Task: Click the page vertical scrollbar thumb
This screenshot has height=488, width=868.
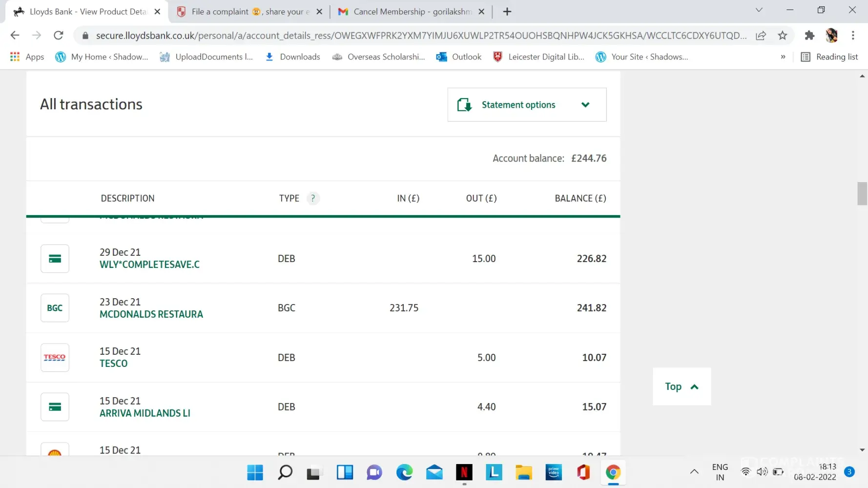Action: pyautogui.click(x=862, y=194)
